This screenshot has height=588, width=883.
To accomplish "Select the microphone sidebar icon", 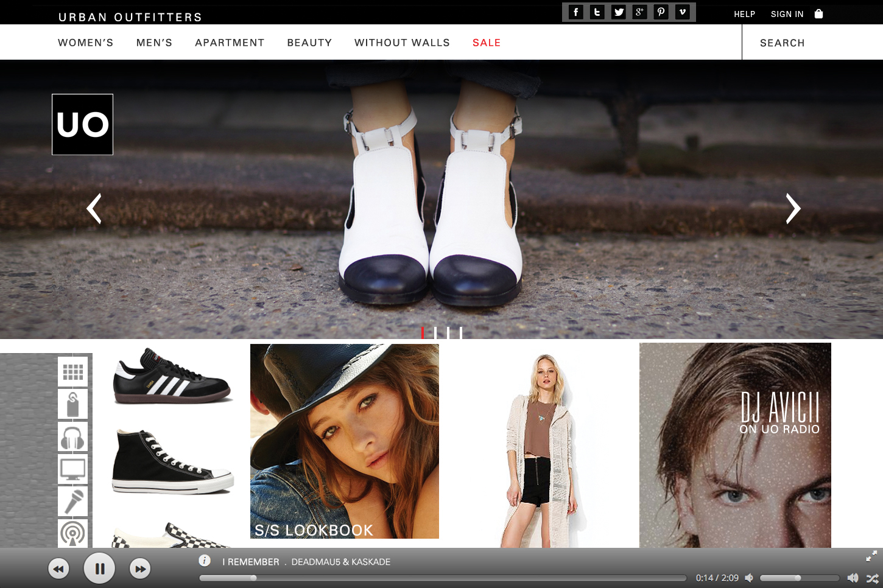I will point(73,502).
